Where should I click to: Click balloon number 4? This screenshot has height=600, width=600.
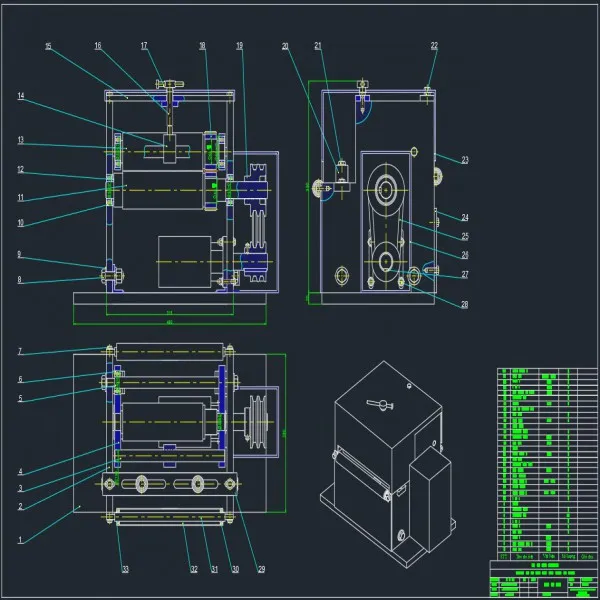click(x=20, y=472)
